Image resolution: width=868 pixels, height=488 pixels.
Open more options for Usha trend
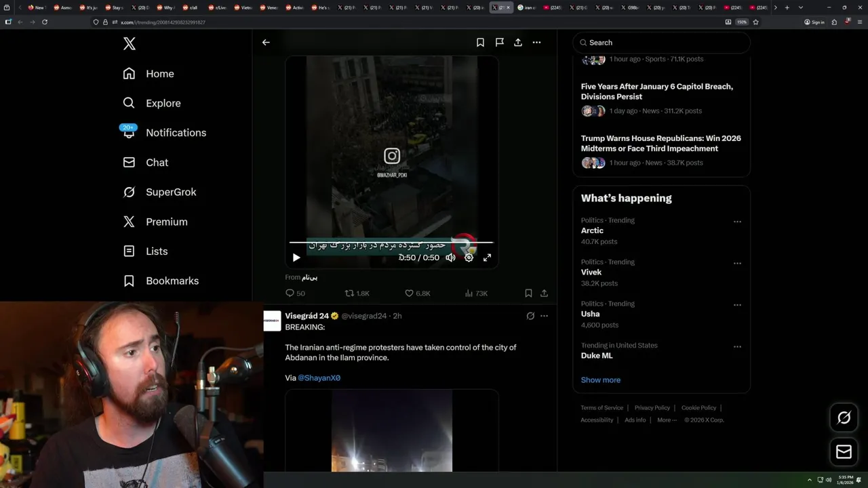737,305
